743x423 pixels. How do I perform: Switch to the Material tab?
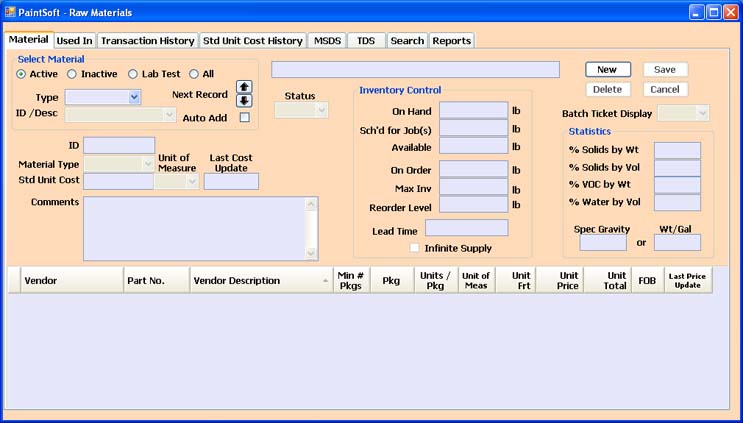coord(28,39)
